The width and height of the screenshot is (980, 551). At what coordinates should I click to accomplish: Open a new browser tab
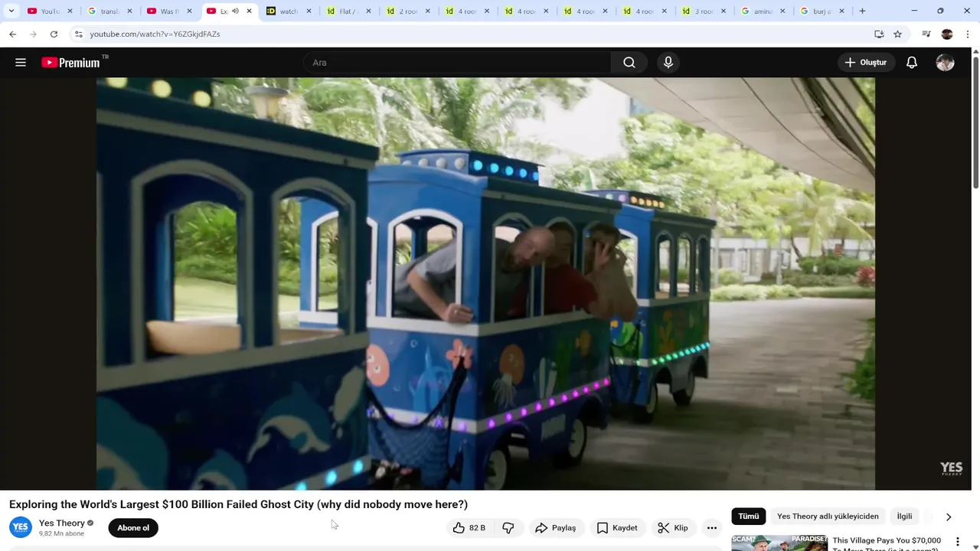click(x=862, y=11)
